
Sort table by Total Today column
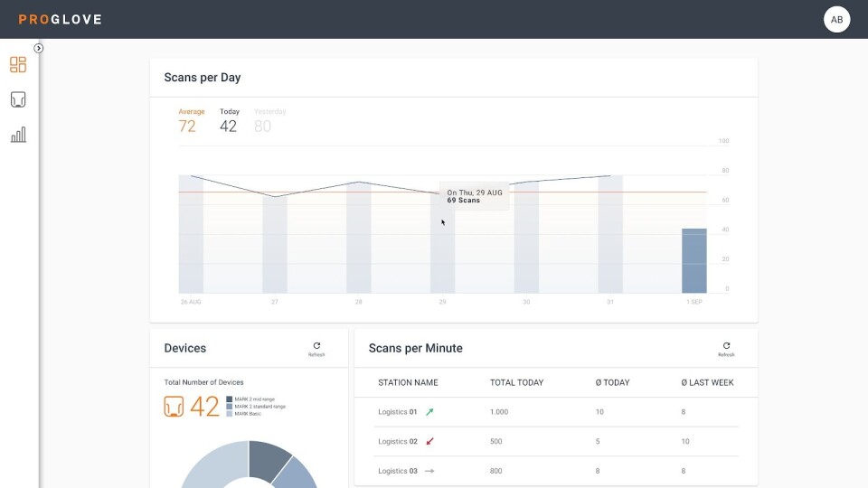tap(516, 382)
